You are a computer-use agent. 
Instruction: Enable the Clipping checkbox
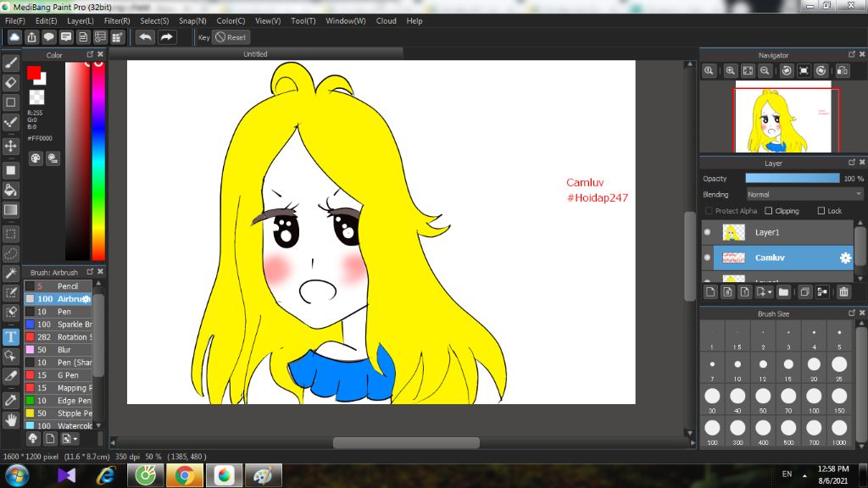point(768,211)
